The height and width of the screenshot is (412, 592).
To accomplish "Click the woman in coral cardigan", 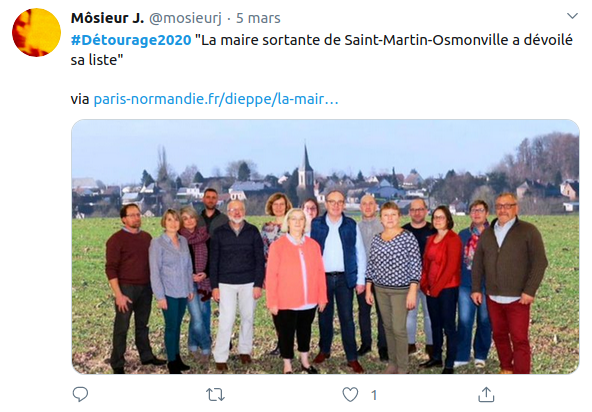I will [295, 290].
